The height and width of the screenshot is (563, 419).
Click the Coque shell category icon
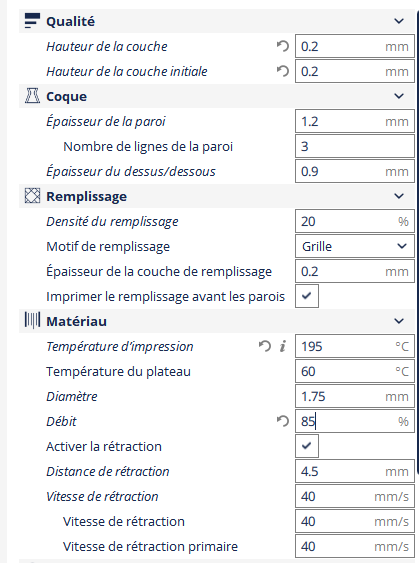click(x=32, y=96)
